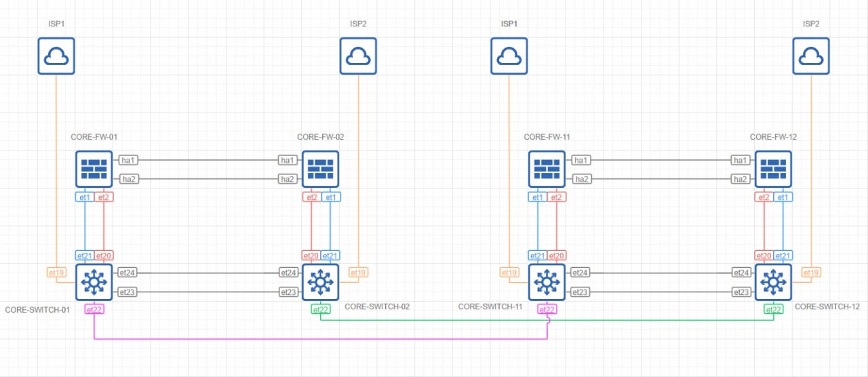Click the ha1 port label beside CORE-FW-01
The width and height of the screenshot is (868, 377).
click(127, 160)
